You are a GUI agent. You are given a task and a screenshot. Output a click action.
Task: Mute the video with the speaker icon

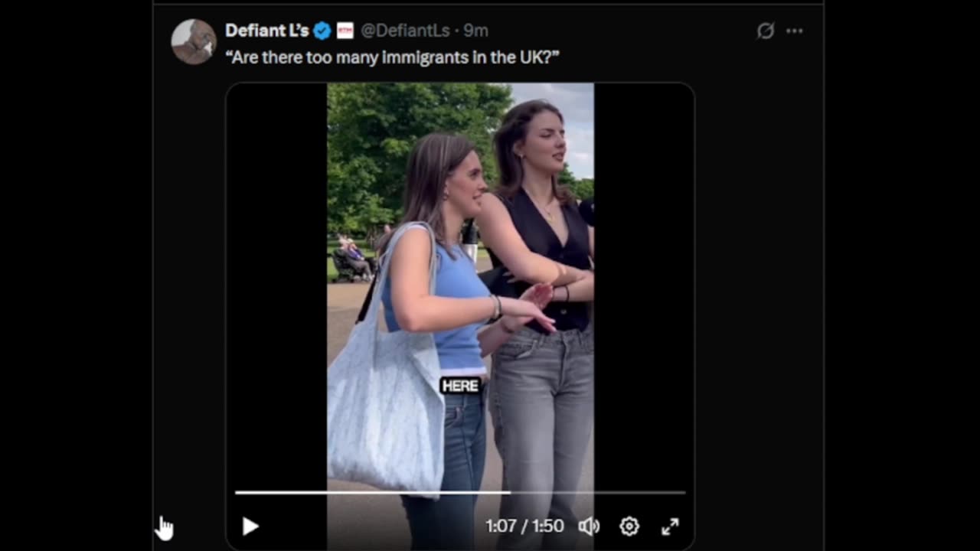pos(588,527)
